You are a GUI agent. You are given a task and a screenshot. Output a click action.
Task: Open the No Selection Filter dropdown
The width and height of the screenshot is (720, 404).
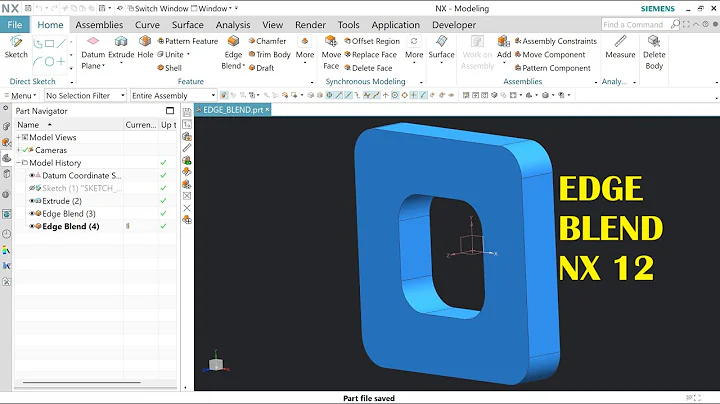[x=85, y=95]
